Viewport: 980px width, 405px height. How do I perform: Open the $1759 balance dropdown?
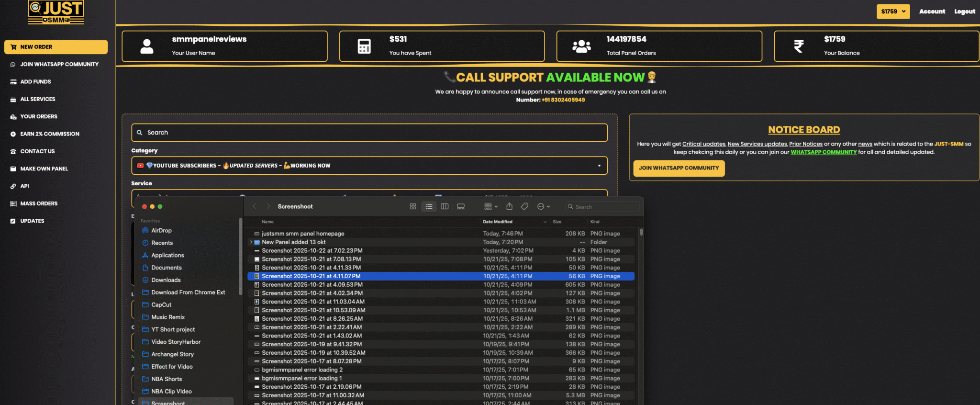893,11
